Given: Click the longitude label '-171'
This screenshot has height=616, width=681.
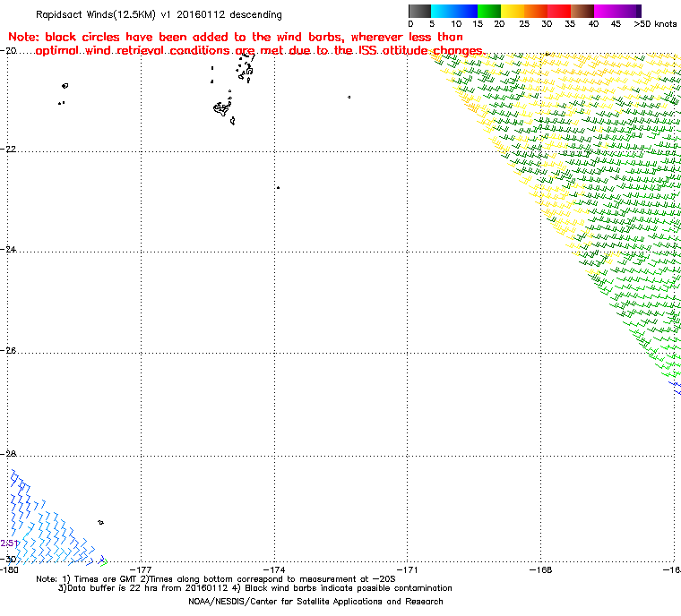Looking at the screenshot, I should click(408, 569).
